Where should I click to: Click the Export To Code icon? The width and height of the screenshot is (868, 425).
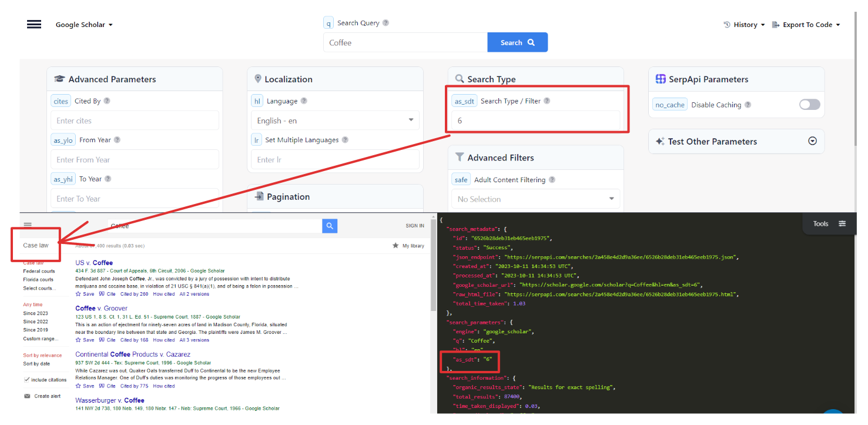(x=776, y=25)
